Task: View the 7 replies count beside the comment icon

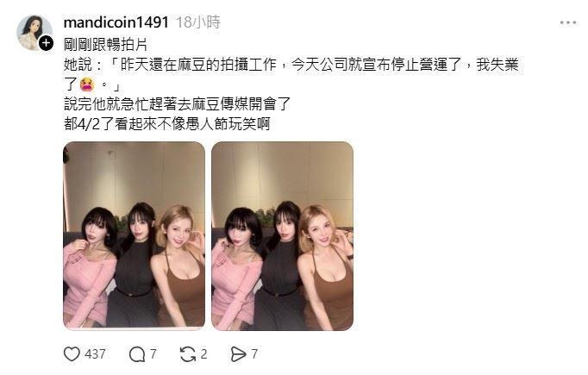Action: [153, 354]
